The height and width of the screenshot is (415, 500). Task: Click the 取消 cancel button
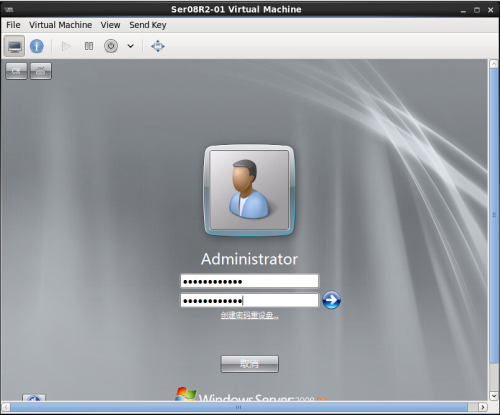coord(249,364)
